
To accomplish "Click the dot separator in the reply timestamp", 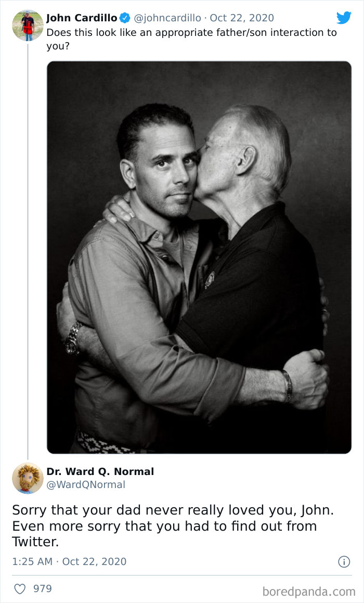I will [x=58, y=561].
